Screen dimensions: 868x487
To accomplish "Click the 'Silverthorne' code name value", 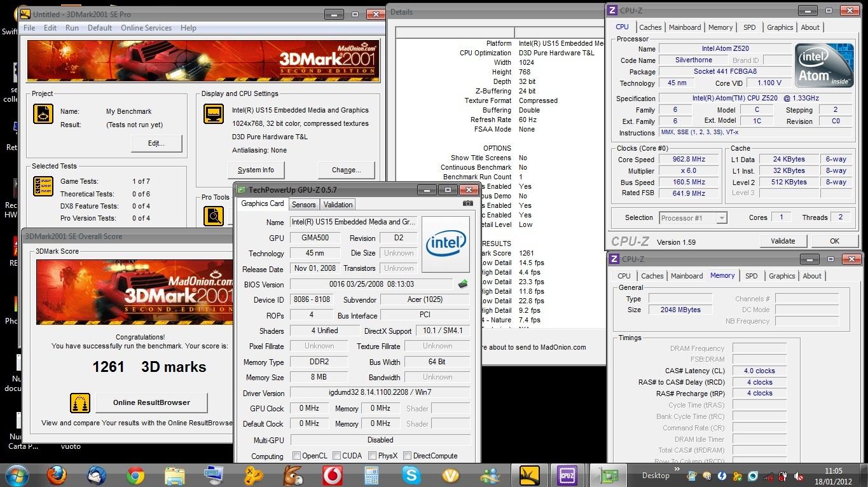I will 693,60.
